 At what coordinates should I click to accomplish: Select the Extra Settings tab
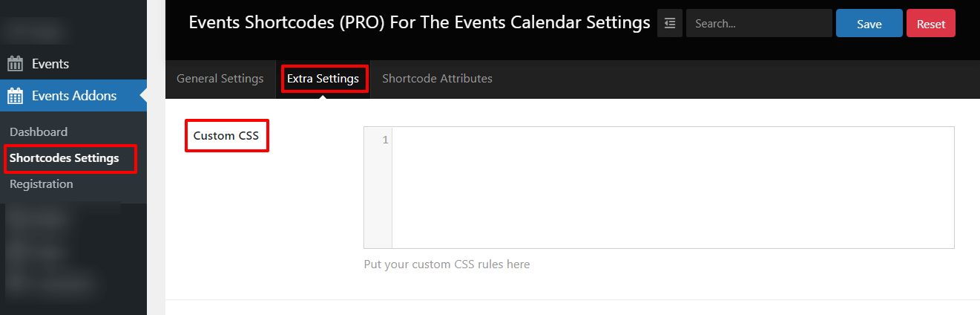point(323,79)
